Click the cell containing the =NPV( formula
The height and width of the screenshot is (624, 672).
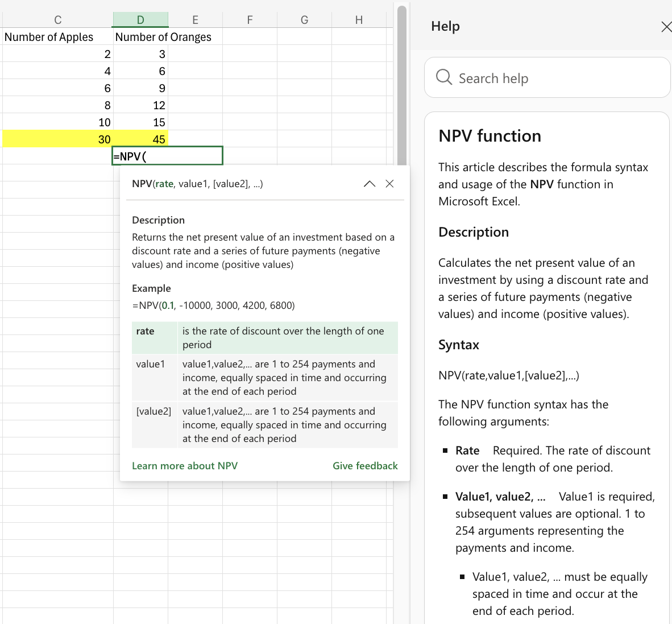(167, 155)
